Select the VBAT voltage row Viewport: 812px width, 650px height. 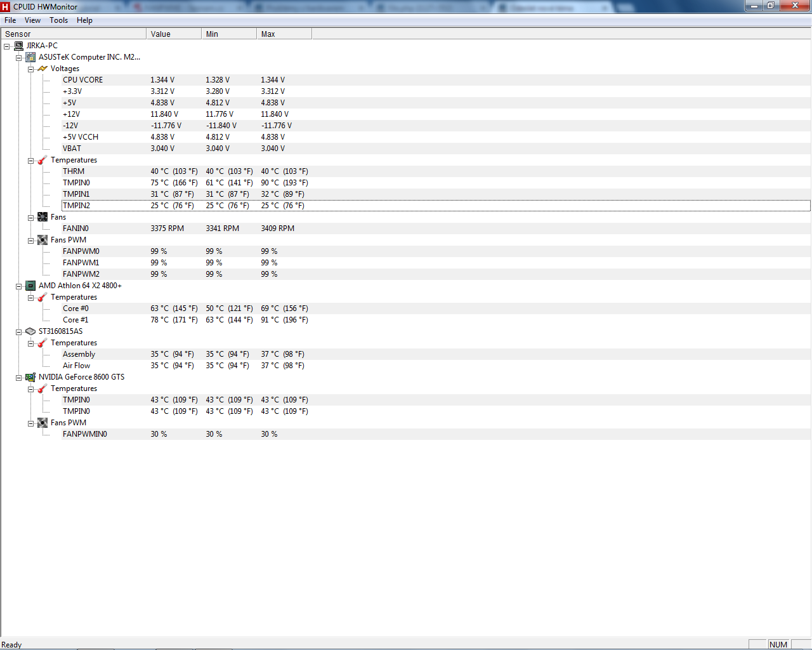tap(436, 149)
